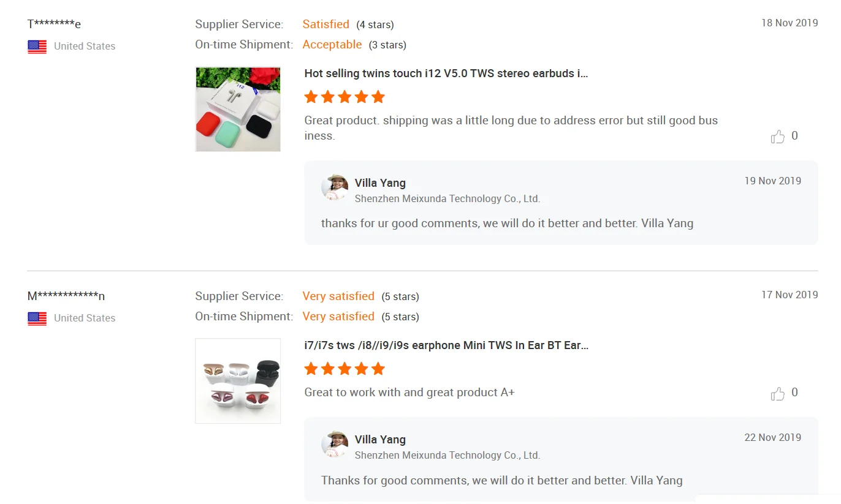Like the i12 earbuds review with thumbs-up
The height and width of the screenshot is (504, 841).
(x=777, y=137)
